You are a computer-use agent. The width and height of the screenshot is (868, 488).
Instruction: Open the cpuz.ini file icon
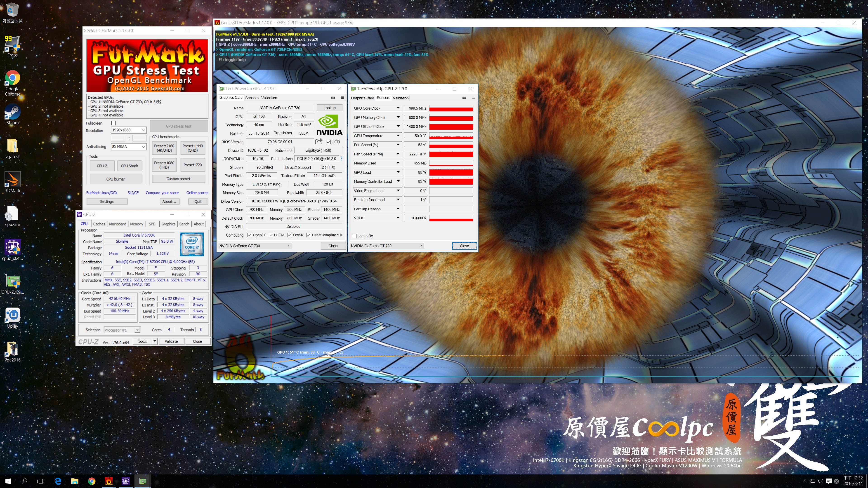(12, 216)
